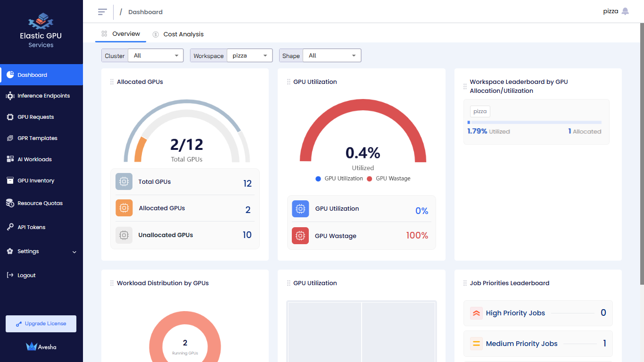
Task: Expand Settings submenu chevron
Action: tap(74, 252)
